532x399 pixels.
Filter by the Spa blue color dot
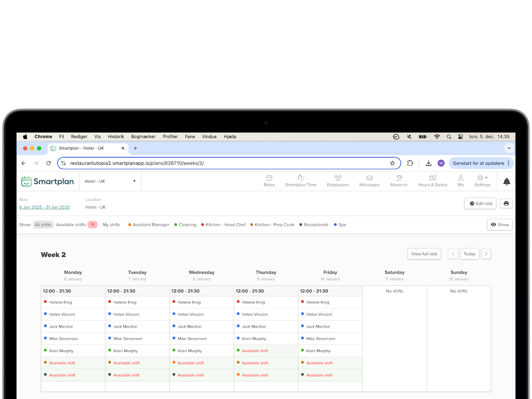(x=335, y=225)
